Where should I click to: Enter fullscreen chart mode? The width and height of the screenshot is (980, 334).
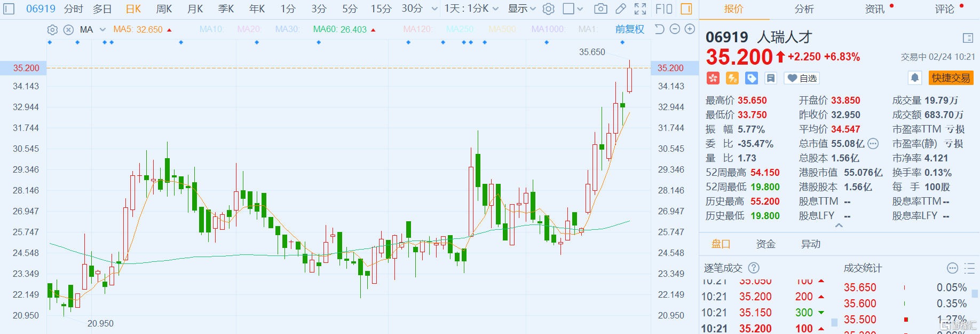coord(640,9)
